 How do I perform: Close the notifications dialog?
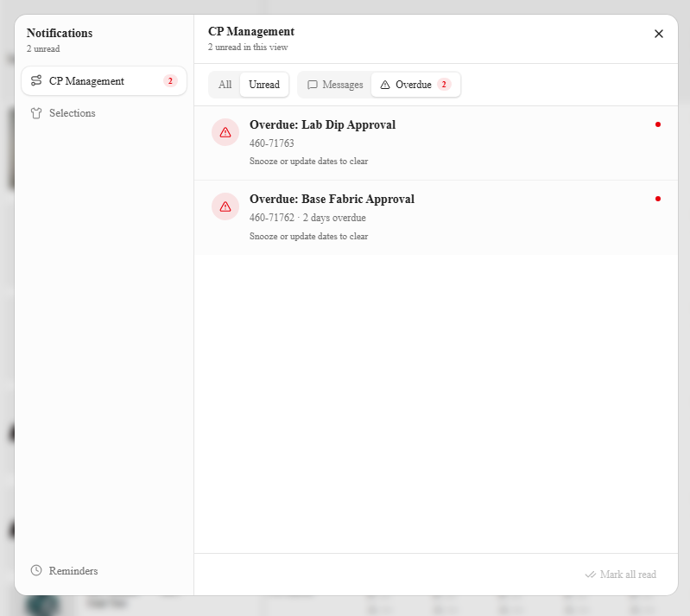[x=658, y=34]
